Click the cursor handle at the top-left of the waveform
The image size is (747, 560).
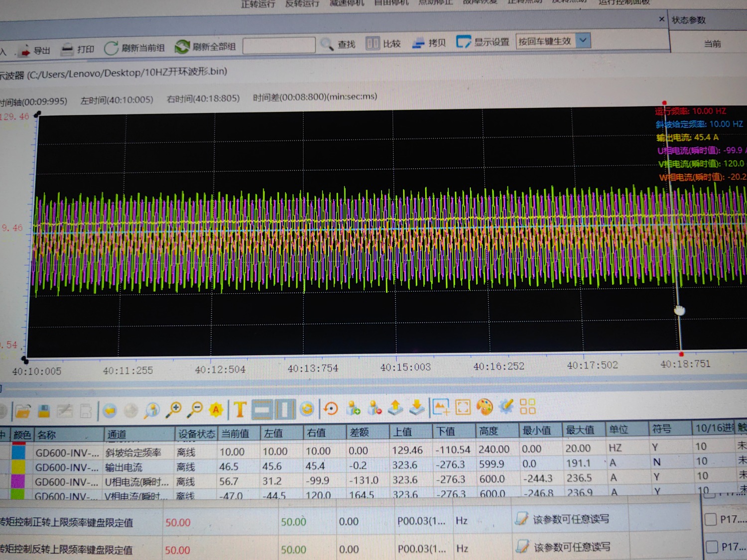point(37,115)
